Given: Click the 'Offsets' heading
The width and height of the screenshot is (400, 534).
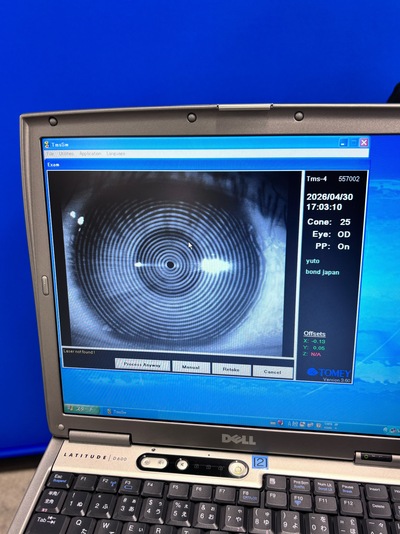Looking at the screenshot, I should [314, 333].
